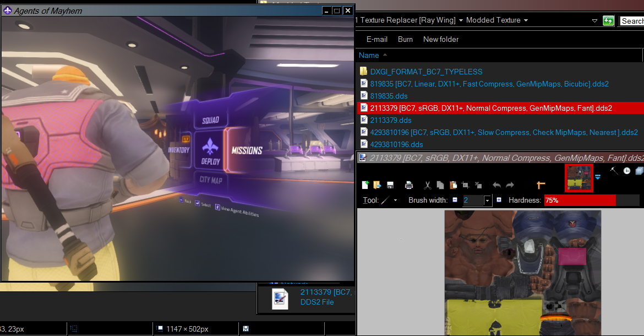Click the Cut scissors icon

(428, 185)
